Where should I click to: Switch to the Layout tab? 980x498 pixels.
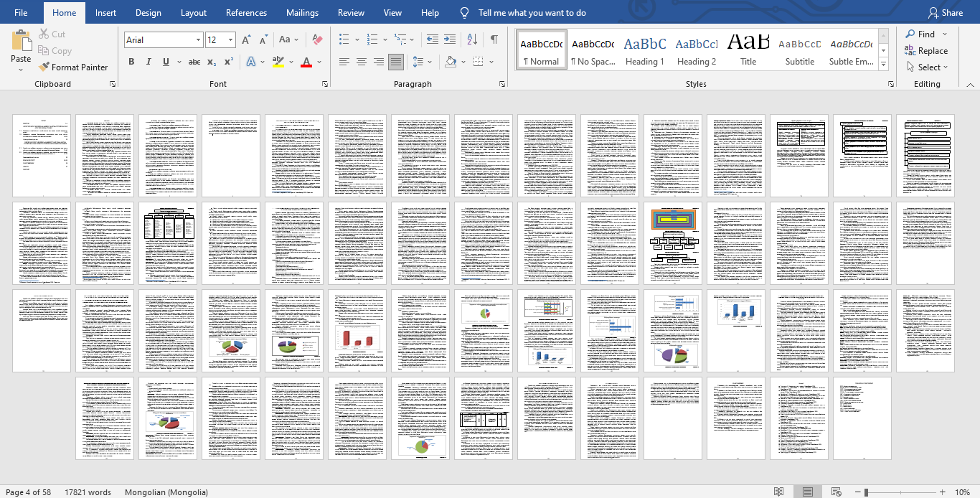[194, 13]
